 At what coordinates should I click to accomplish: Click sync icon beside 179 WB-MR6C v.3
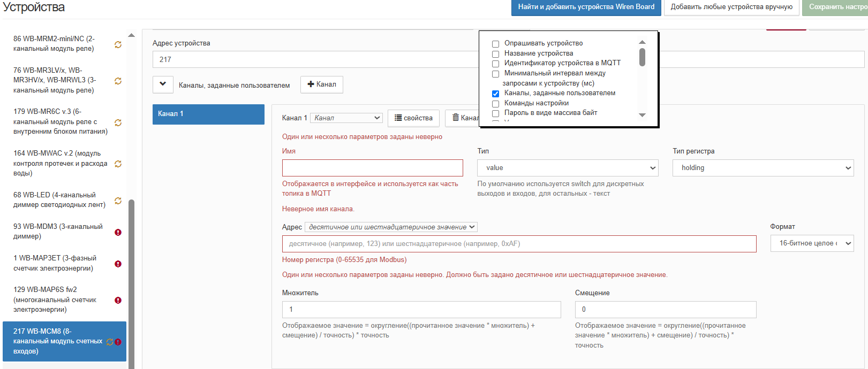coord(118,123)
